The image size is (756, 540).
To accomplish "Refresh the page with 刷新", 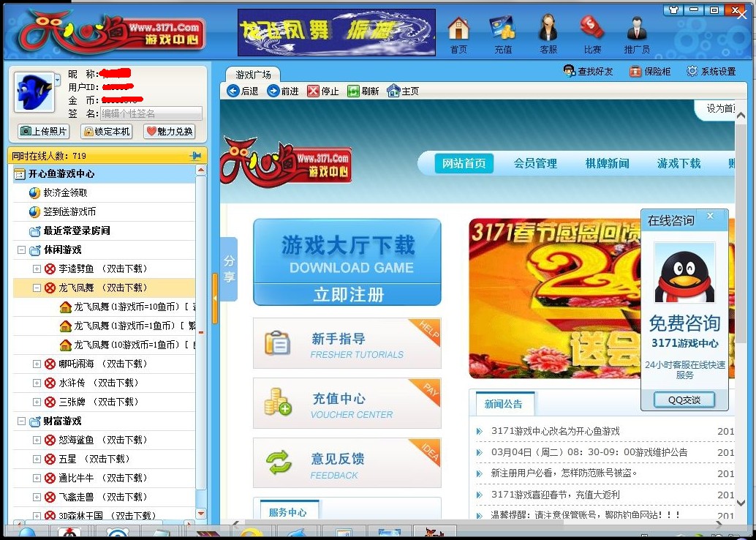I will (x=363, y=91).
